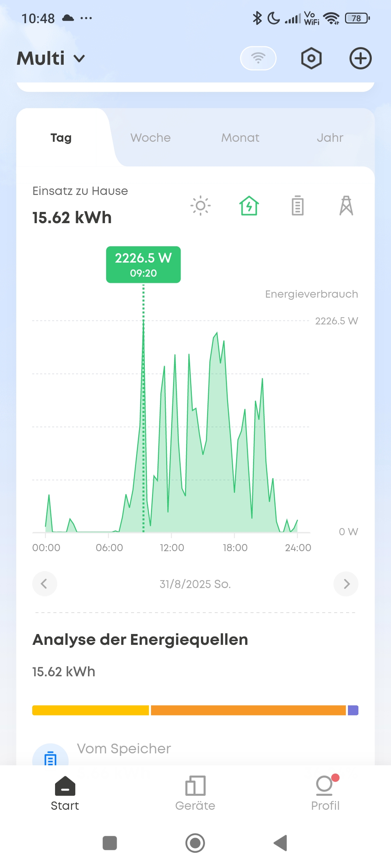Switch to the Monat tab
The height and width of the screenshot is (868, 391).
[240, 138]
